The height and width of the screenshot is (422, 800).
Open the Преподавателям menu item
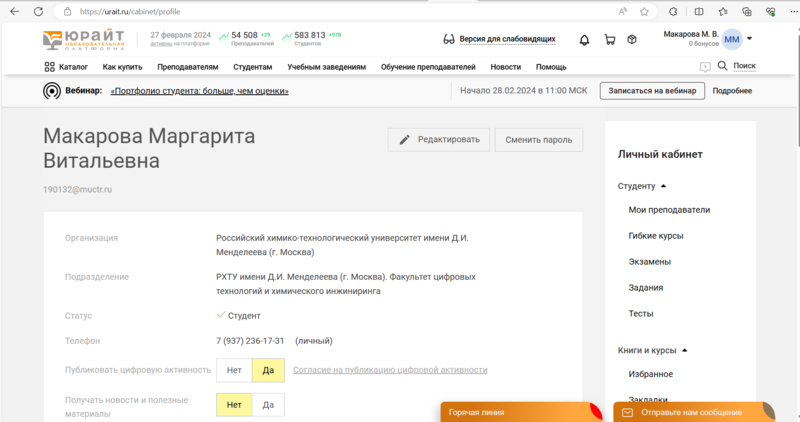point(188,67)
